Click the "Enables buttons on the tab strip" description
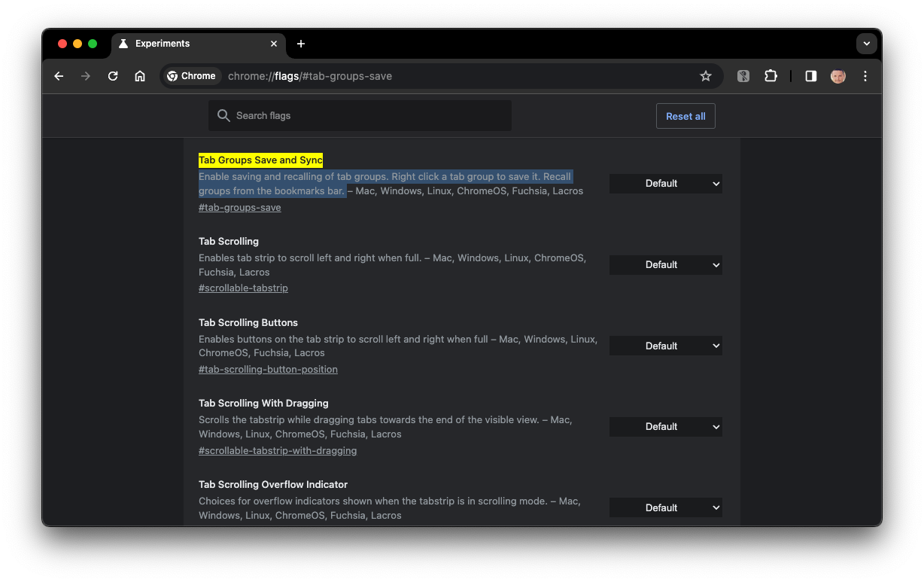 pos(398,346)
